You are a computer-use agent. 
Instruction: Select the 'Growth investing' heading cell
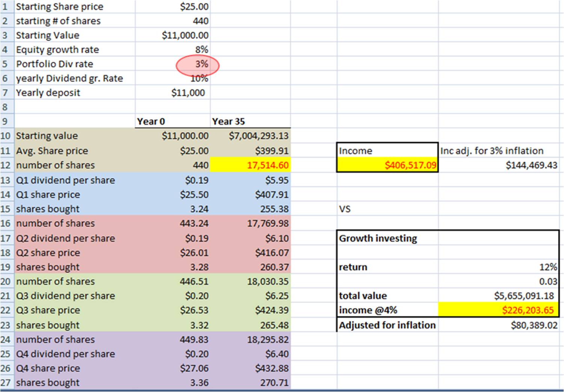click(387, 238)
